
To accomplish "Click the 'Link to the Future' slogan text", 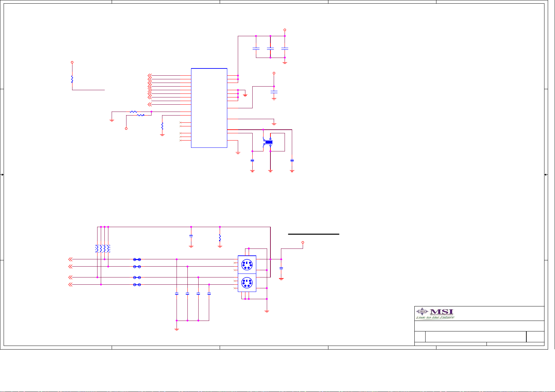I will tap(435, 318).
